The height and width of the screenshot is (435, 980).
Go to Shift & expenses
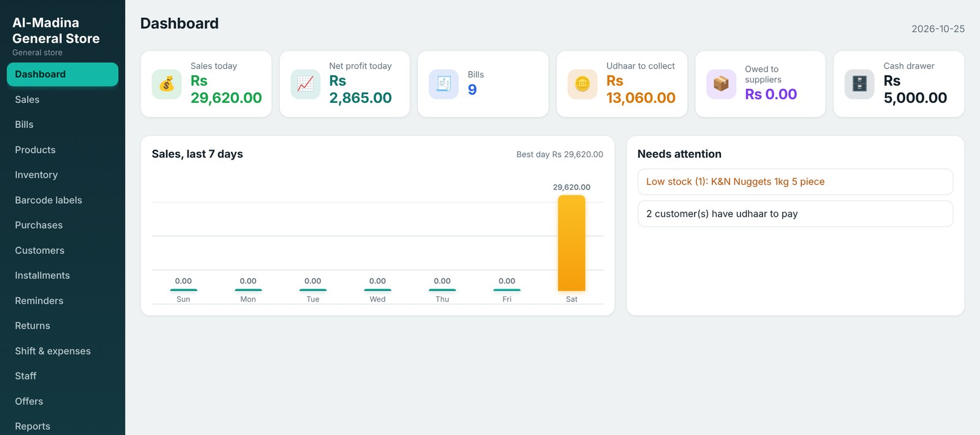tap(62, 351)
